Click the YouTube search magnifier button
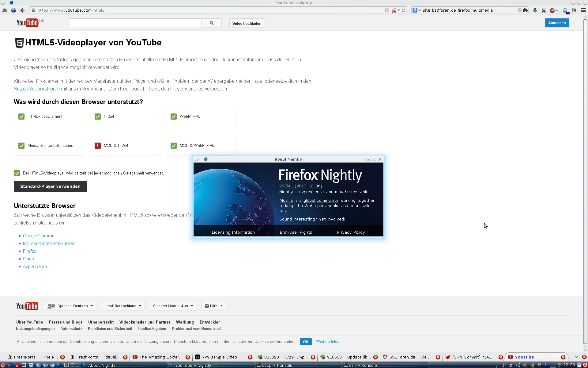The image size is (588, 368). 212,23
